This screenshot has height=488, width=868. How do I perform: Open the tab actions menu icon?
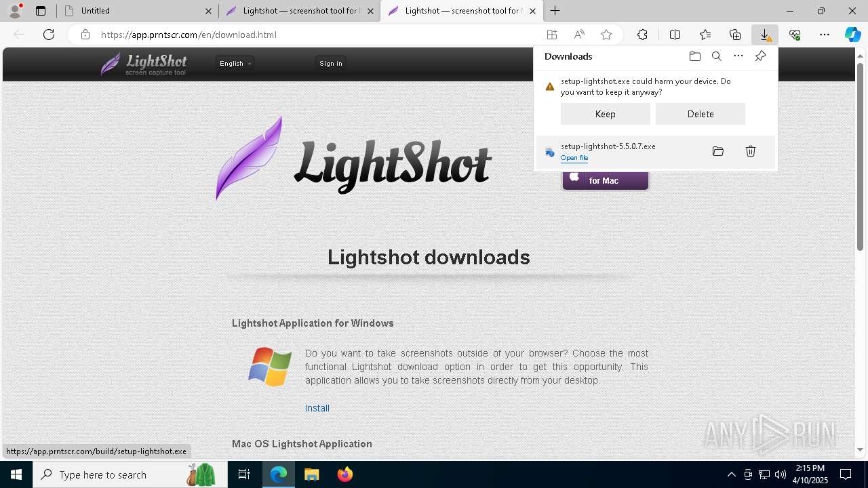(41, 10)
